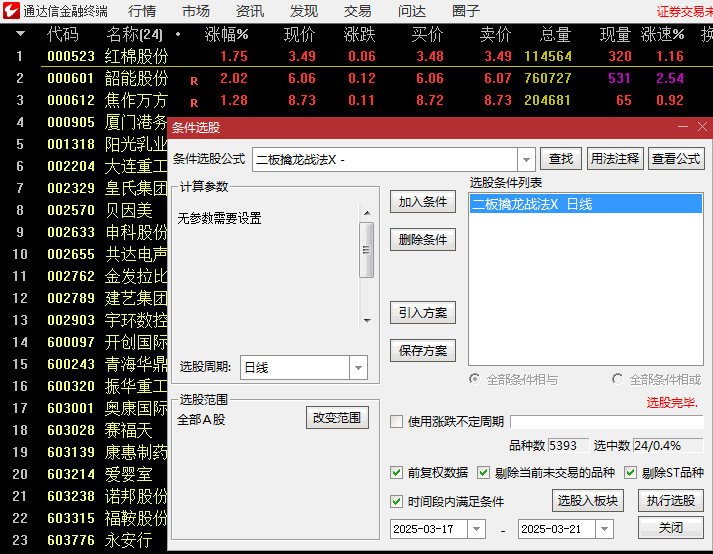The height and width of the screenshot is (554, 713).
Task: Click the down arrow of the parameter scrollbar
Action: [367, 321]
